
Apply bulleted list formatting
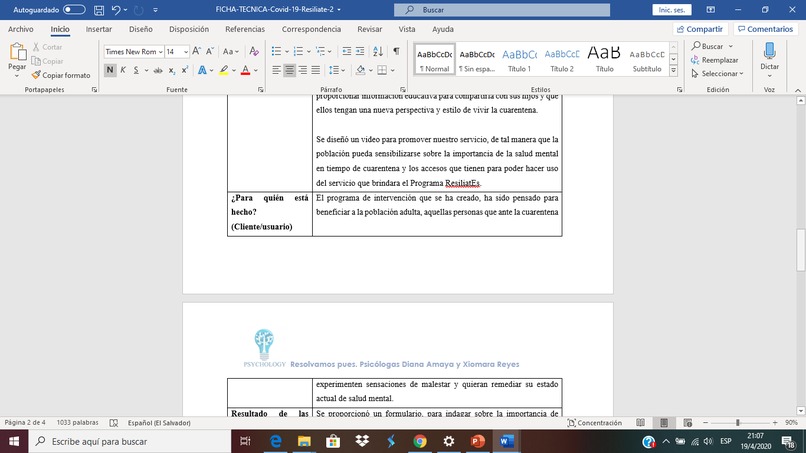[277, 51]
